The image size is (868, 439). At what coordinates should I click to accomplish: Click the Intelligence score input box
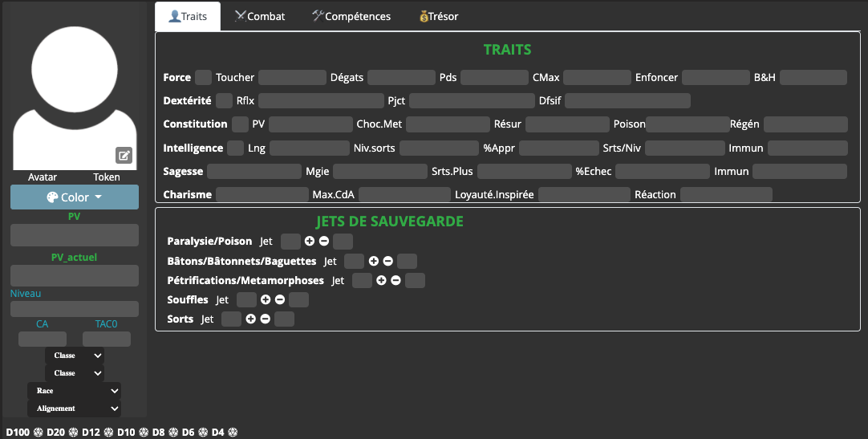point(235,148)
